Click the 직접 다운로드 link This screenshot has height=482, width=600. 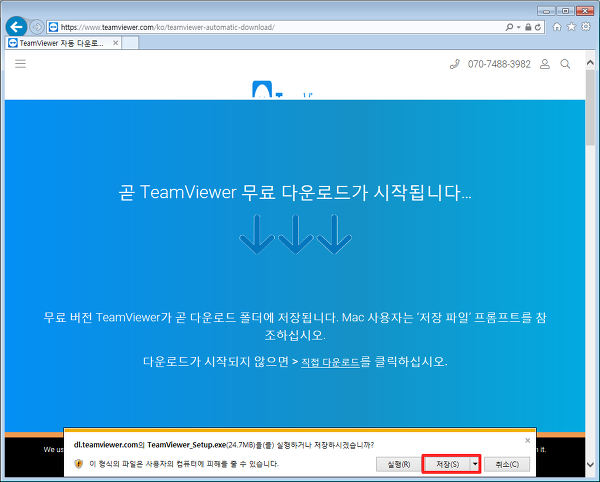330,362
